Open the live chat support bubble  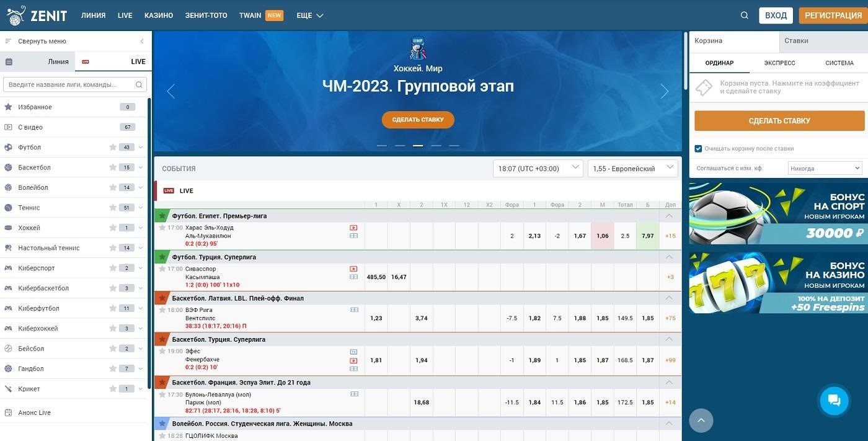[834, 400]
